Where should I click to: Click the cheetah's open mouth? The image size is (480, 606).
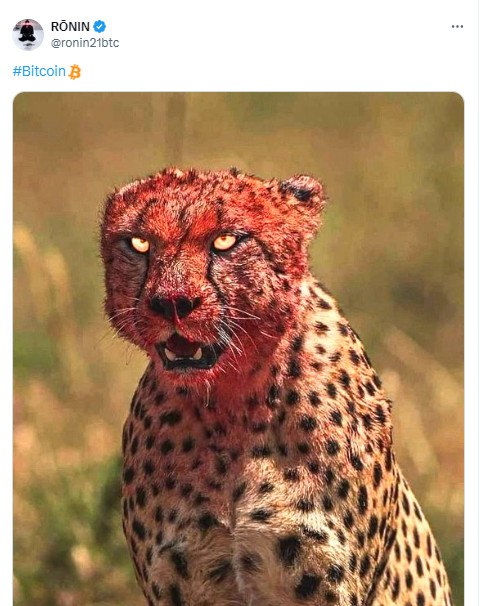187,352
